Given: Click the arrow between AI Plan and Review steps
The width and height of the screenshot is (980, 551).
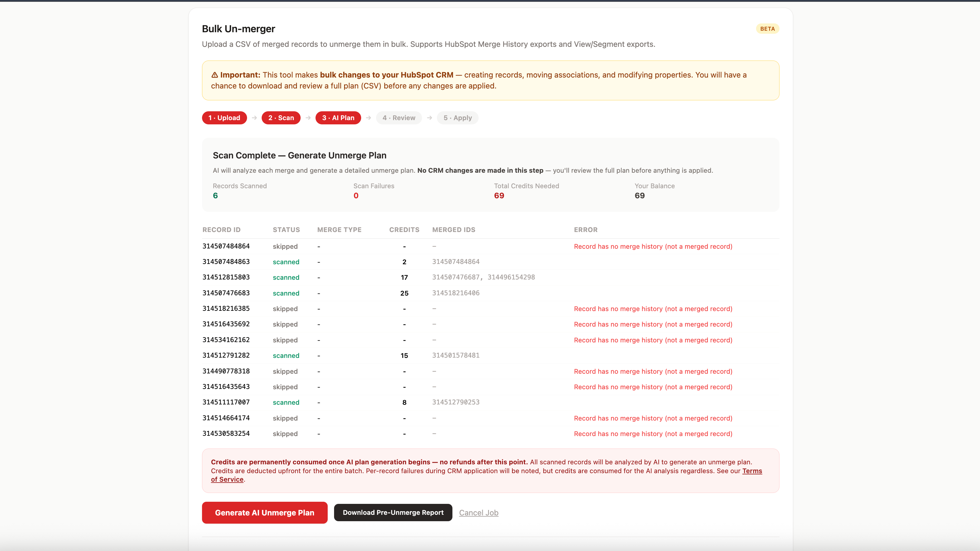Looking at the screenshot, I should 368,118.
